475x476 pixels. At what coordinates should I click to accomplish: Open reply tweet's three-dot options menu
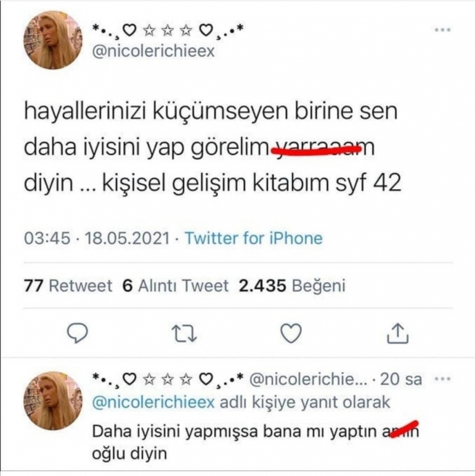click(443, 379)
